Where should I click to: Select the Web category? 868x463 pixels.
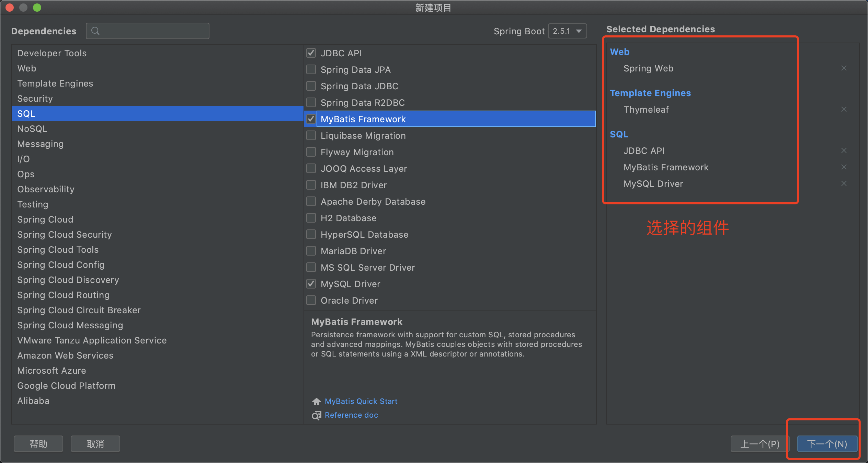pyautogui.click(x=27, y=68)
